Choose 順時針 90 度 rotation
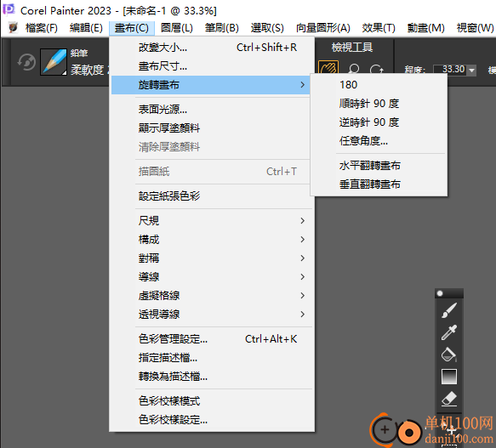This screenshot has height=448, width=496. point(379,104)
